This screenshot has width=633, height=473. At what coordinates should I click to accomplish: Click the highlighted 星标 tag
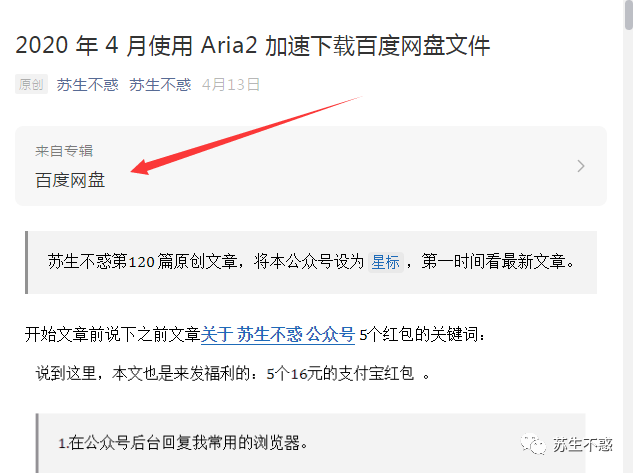tap(386, 262)
